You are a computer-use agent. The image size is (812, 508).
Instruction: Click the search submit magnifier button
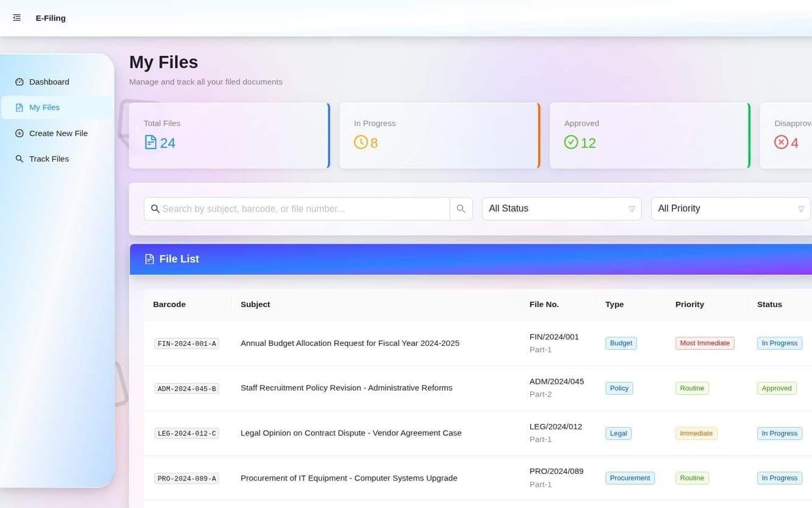point(461,208)
